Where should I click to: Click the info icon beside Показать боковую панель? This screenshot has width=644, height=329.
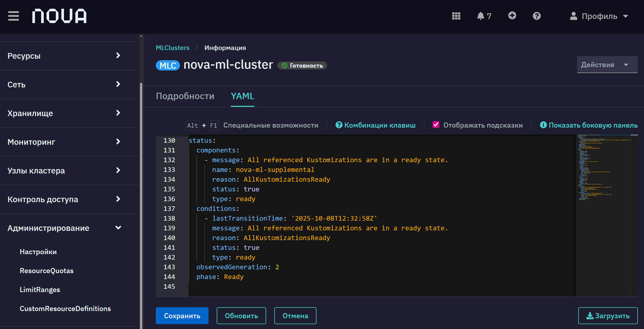click(543, 125)
